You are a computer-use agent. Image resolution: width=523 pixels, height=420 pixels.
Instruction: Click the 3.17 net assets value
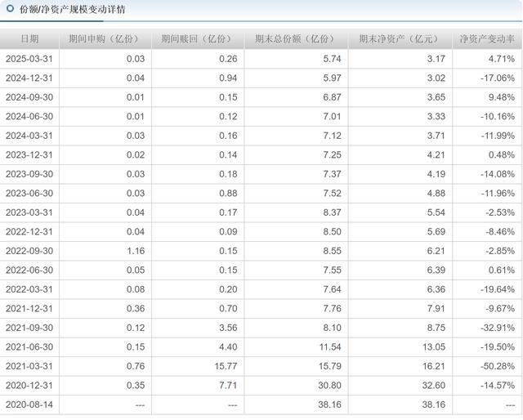436,59
